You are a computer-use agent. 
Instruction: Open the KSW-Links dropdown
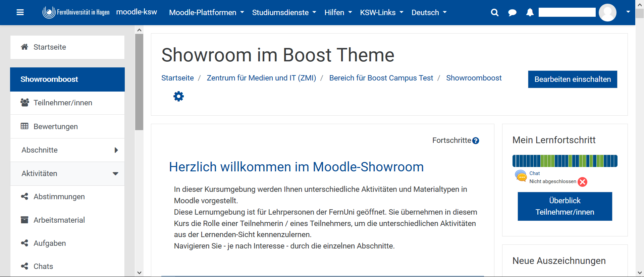click(381, 12)
